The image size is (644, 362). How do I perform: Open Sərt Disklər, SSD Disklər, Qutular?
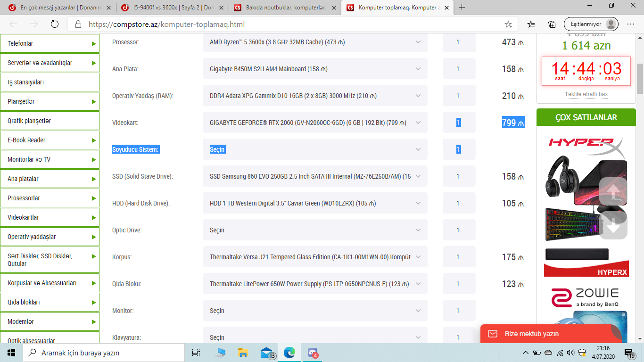(50, 260)
